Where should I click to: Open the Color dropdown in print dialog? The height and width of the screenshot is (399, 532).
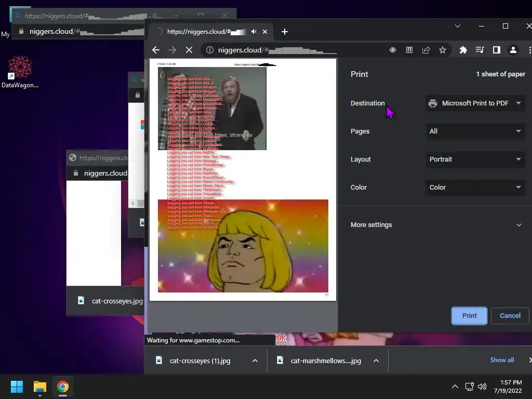click(475, 187)
